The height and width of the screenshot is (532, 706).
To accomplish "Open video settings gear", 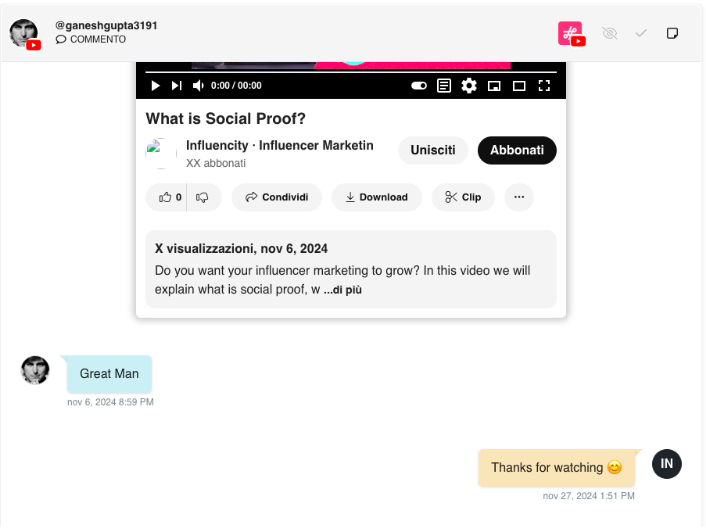I will (469, 86).
